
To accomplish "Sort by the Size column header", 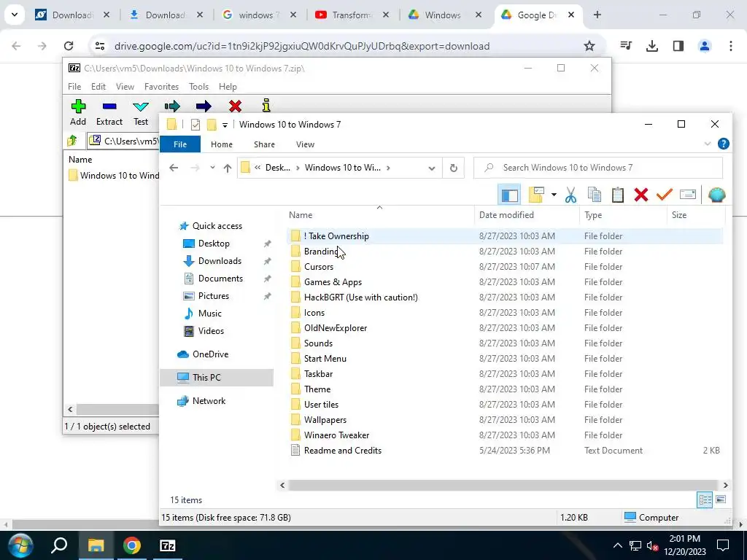I will tap(695, 215).
